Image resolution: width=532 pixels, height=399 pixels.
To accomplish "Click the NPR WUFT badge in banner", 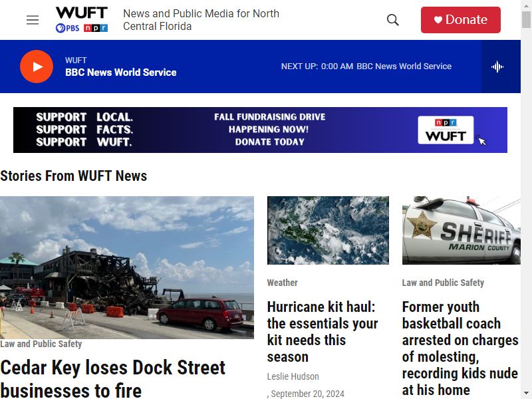I will point(446,130).
